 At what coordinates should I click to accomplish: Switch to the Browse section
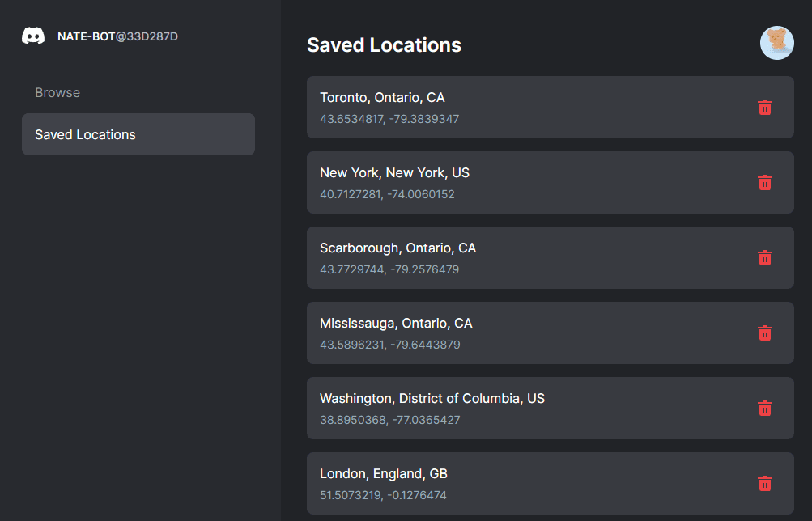pos(57,92)
